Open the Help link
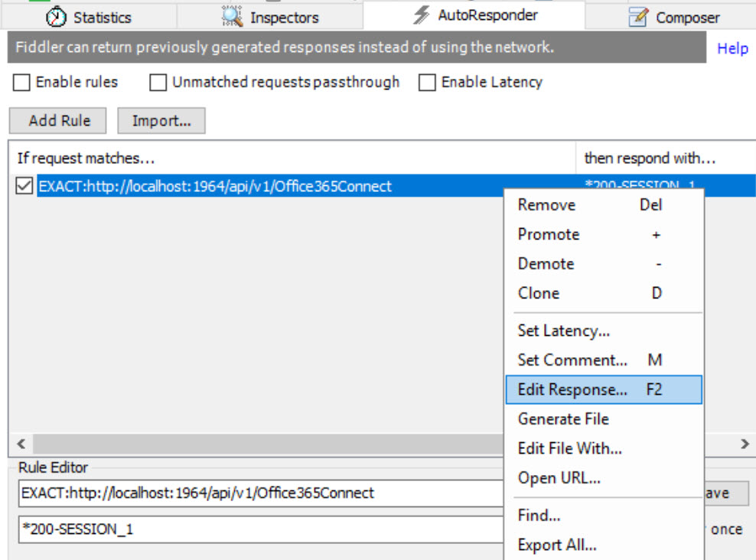This screenshot has width=756, height=560. [x=732, y=48]
